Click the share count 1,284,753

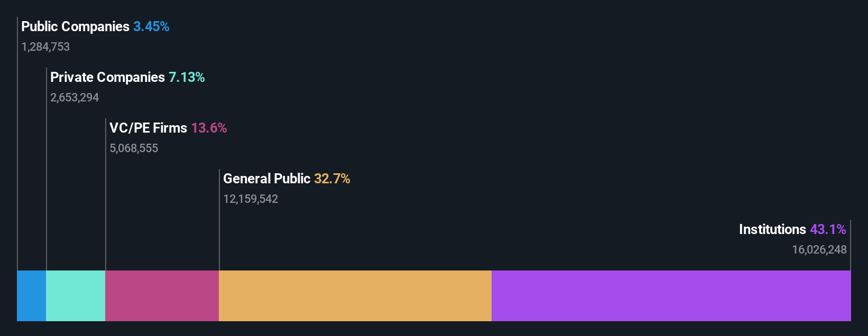pyautogui.click(x=45, y=47)
